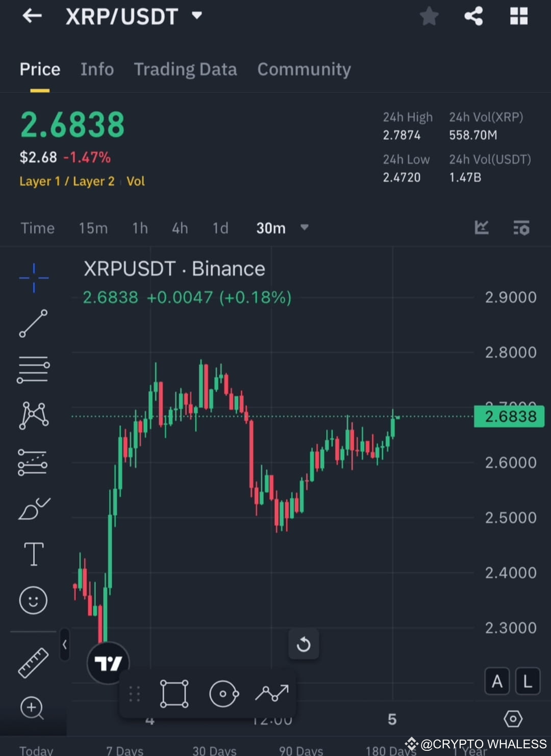Undo the last chart action
Screen dimensions: 551x756
304,644
